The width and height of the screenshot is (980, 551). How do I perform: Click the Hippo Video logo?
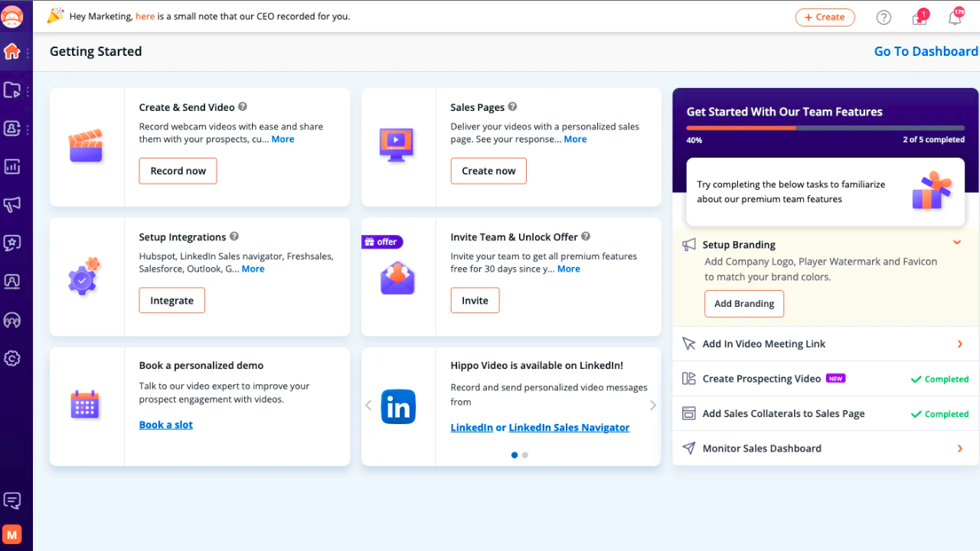coord(12,16)
